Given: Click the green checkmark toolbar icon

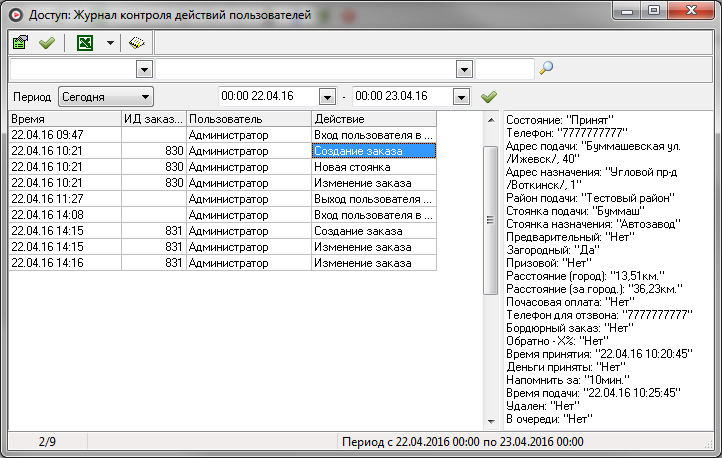Looking at the screenshot, I should [x=46, y=43].
